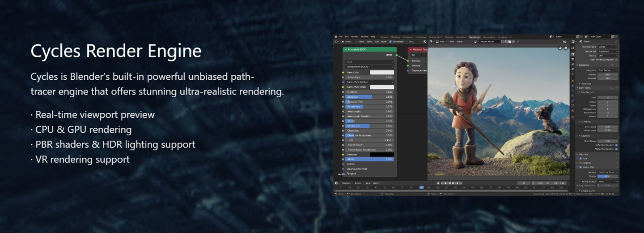Click the material sphere icon after Slot 1
Screen dimensions: 644x233
(x=424, y=42)
